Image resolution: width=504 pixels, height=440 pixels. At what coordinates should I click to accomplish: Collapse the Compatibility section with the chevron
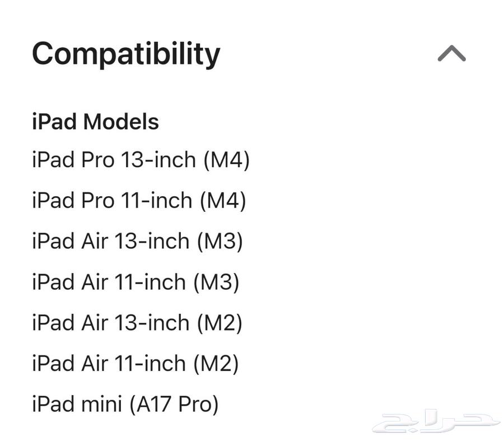451,53
